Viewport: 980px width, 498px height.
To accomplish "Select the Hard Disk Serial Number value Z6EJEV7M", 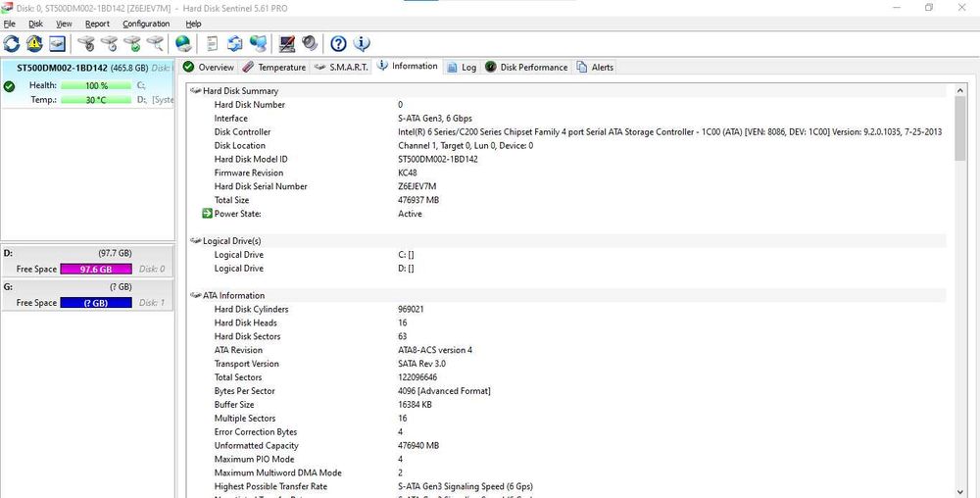I will click(416, 186).
